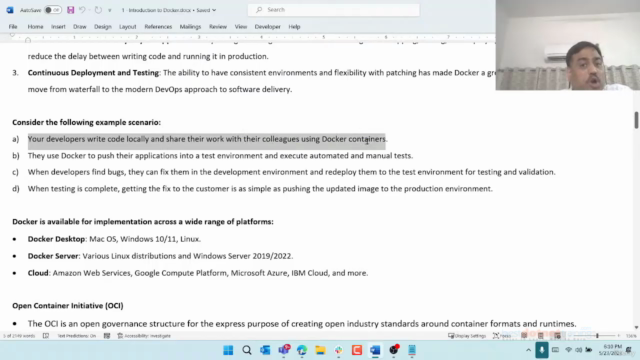The height and width of the screenshot is (360, 640).
Task: Click the scroll down arrow of document
Action: (636, 327)
